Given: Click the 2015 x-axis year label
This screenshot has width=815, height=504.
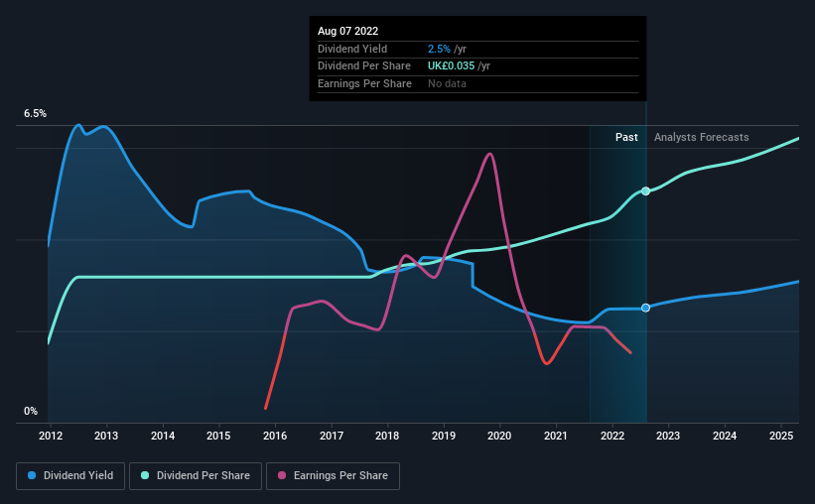Looking at the screenshot, I should [218, 436].
